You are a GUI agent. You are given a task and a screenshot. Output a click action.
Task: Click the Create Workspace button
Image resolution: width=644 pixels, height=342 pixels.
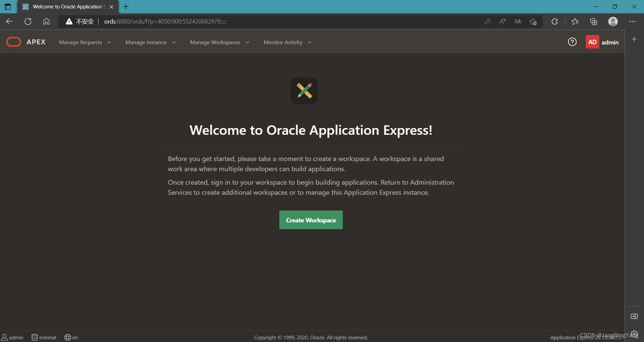tap(311, 220)
